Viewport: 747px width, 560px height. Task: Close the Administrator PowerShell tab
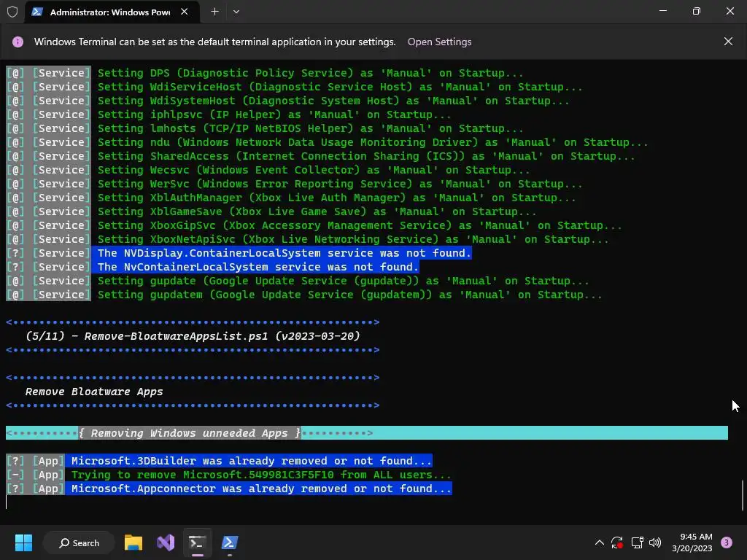185,12
